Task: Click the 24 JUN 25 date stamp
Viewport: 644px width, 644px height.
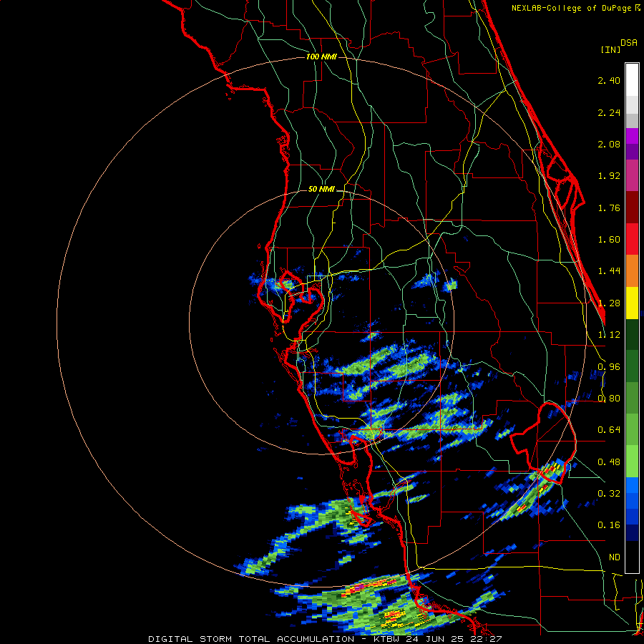Action: click(x=434, y=639)
